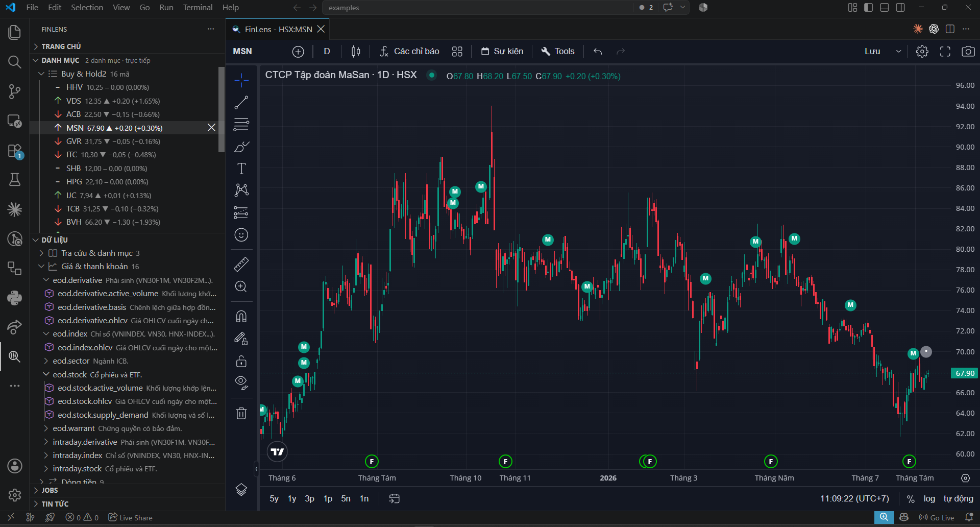
Task: Open the chart patterns tool
Action: point(241,190)
